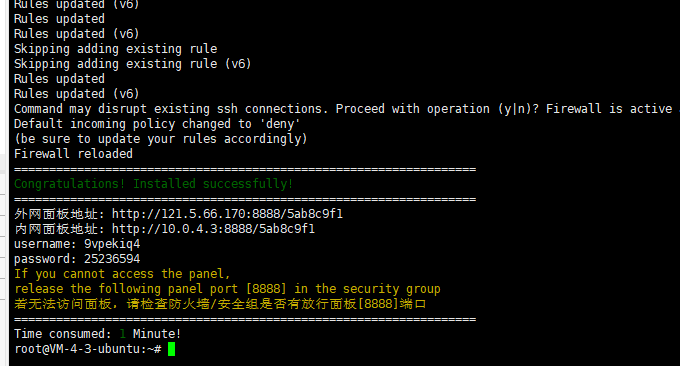Image resolution: width=680 pixels, height=366 pixels.
Task: Click '(be sure to update your rules accordingly)'
Action: click(x=161, y=139)
